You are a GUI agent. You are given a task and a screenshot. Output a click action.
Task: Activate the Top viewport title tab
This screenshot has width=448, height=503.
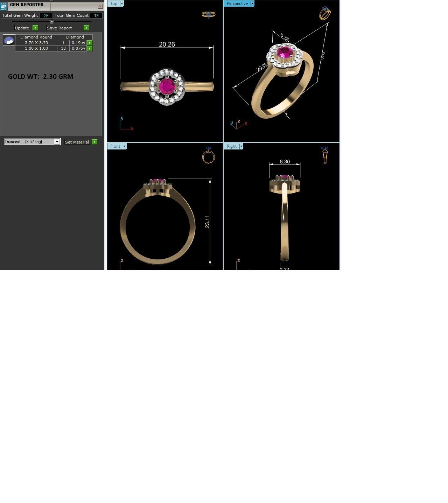pos(114,4)
